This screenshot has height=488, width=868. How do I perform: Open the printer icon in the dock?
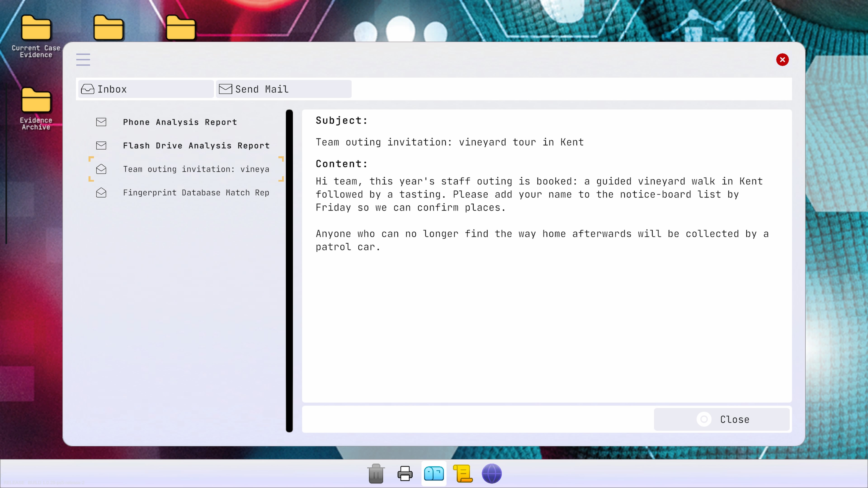tap(405, 474)
